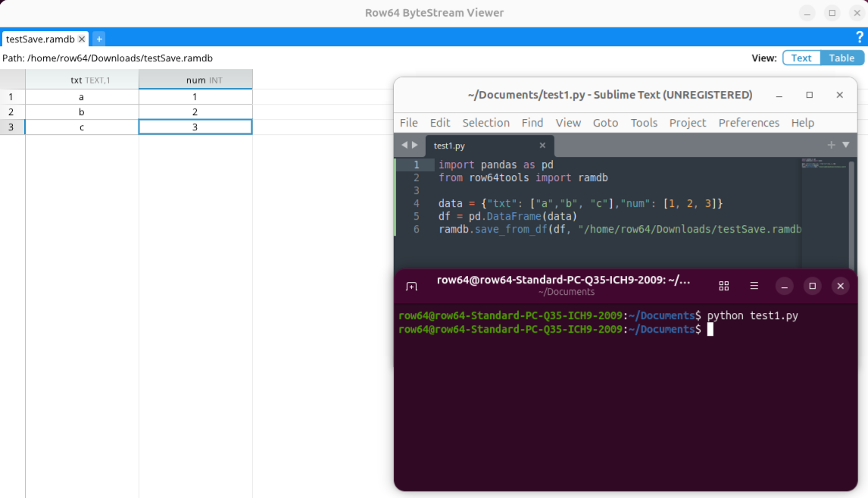The width and height of the screenshot is (868, 498).
Task: Minimize the Row64 ByteStream Viewer window
Action: click(x=807, y=13)
